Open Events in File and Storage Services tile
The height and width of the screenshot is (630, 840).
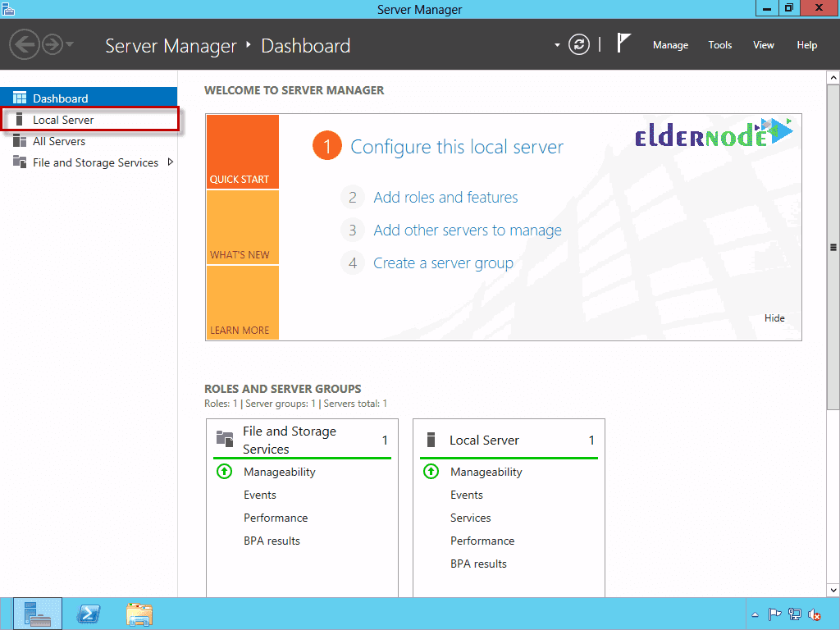[260, 495]
